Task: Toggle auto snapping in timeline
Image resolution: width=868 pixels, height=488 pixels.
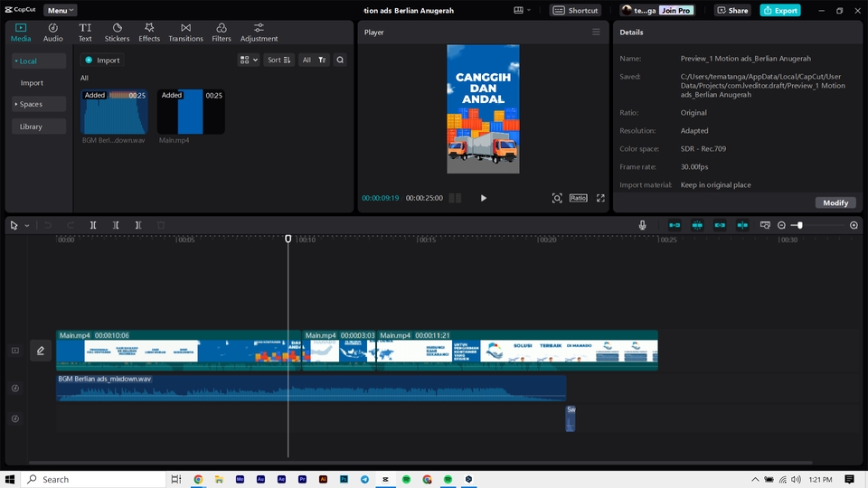Action: [697, 225]
